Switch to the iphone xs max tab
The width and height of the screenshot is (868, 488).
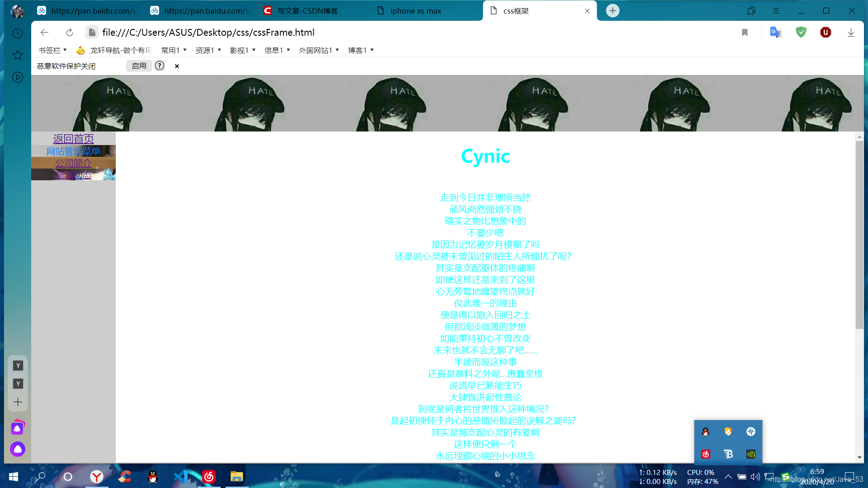point(415,11)
